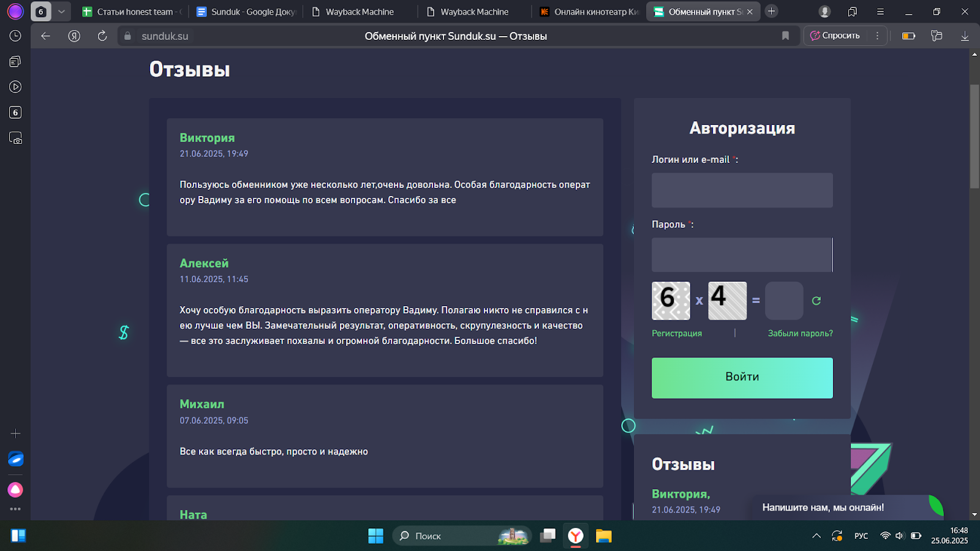Click reviewer name 'Ната'

[x=193, y=515]
